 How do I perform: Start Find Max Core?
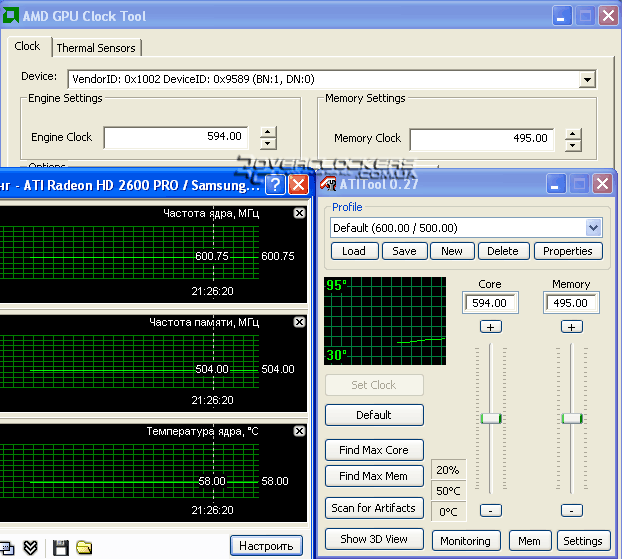[x=374, y=450]
